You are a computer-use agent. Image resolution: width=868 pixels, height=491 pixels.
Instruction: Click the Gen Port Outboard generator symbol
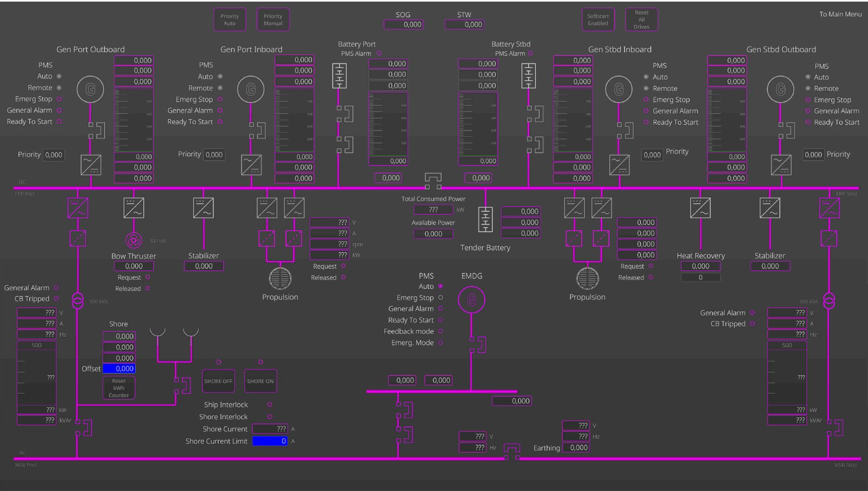[91, 90]
